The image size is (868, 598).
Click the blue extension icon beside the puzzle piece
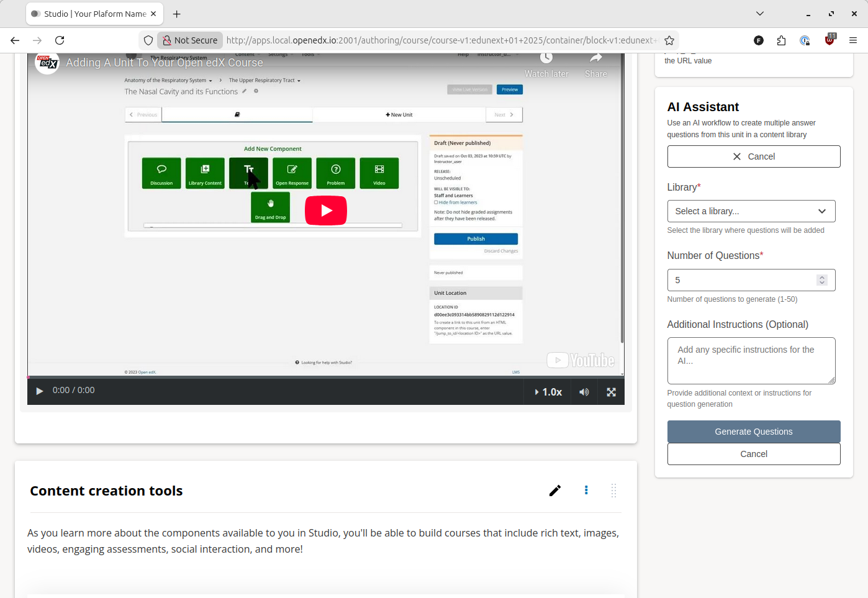tap(805, 40)
